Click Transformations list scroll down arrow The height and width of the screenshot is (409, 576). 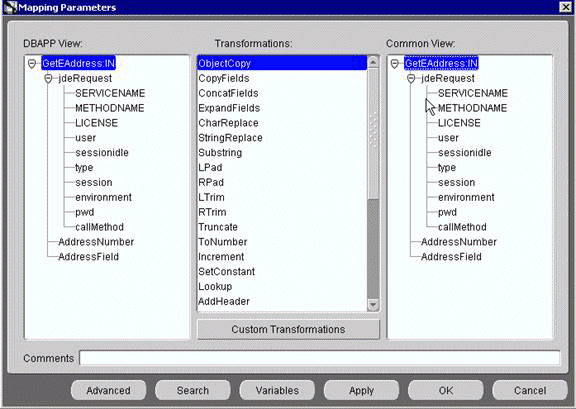pos(373,305)
